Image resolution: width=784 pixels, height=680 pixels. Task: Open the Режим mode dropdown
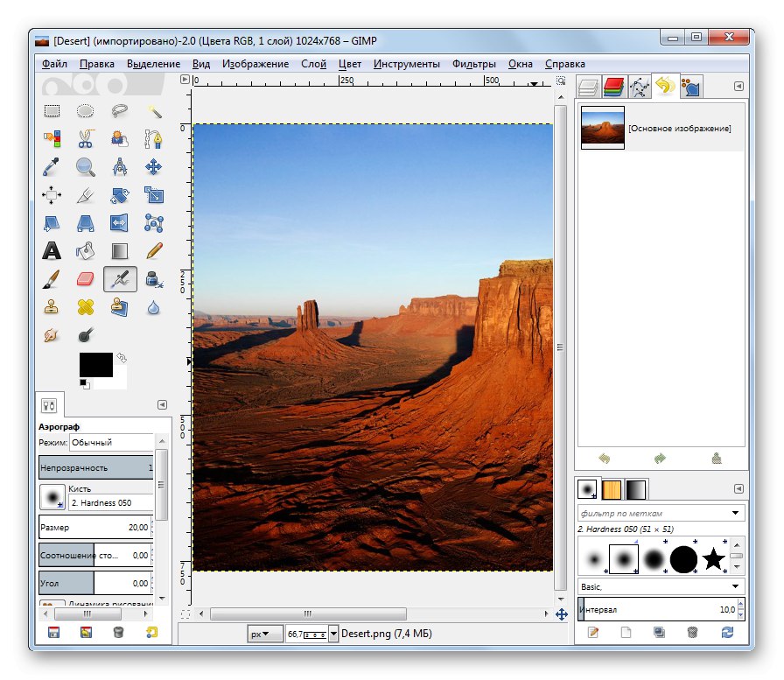(x=111, y=443)
